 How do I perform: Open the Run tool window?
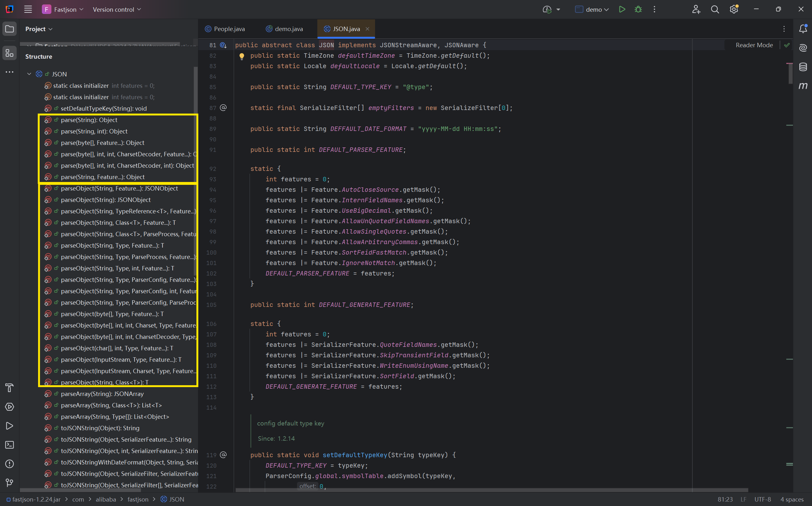[10, 426]
